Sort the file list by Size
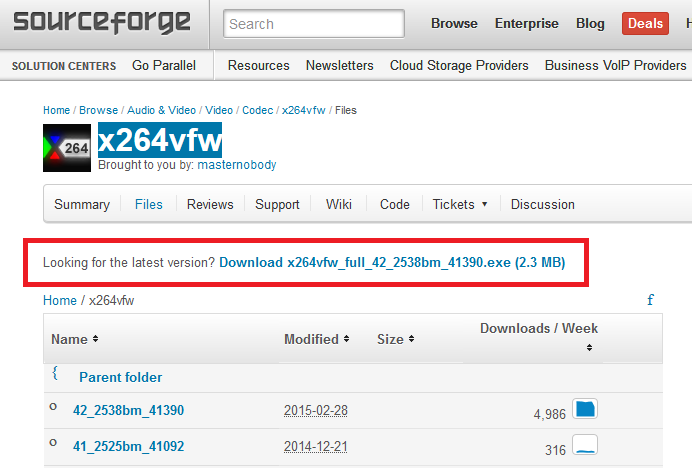 tap(395, 339)
